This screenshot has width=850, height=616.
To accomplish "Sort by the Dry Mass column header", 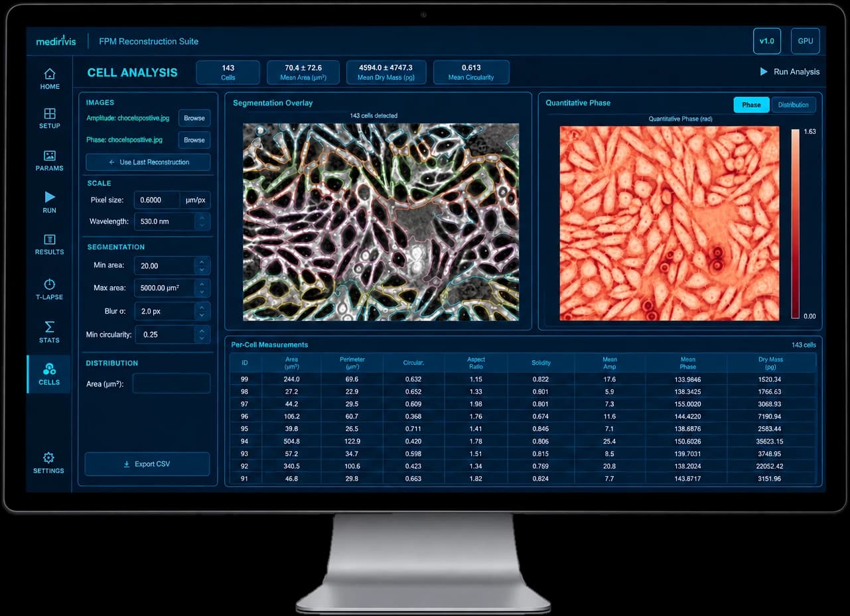I will click(770, 363).
